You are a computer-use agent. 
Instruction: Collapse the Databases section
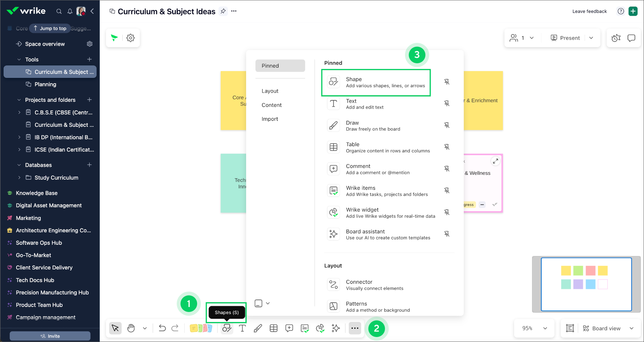point(19,165)
